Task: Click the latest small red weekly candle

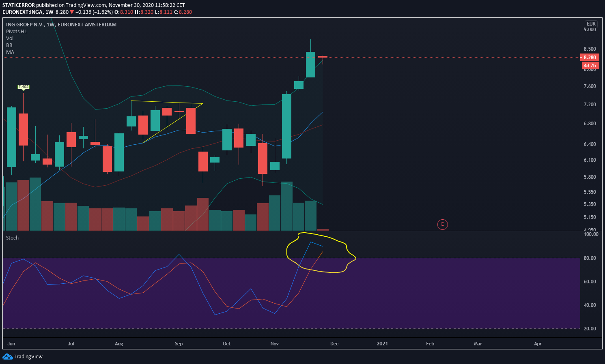Action: pyautogui.click(x=323, y=57)
